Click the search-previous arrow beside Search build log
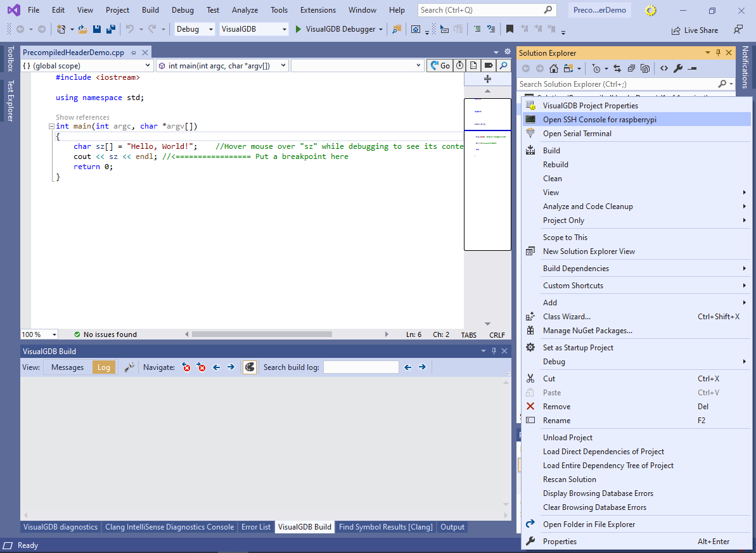The height and width of the screenshot is (553, 756). (x=408, y=367)
